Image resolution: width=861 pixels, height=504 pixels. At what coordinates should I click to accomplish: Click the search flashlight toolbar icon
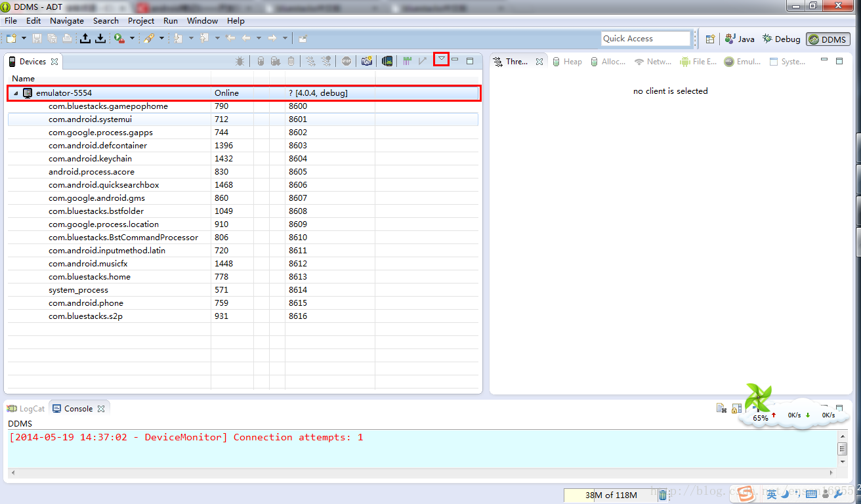[149, 39]
